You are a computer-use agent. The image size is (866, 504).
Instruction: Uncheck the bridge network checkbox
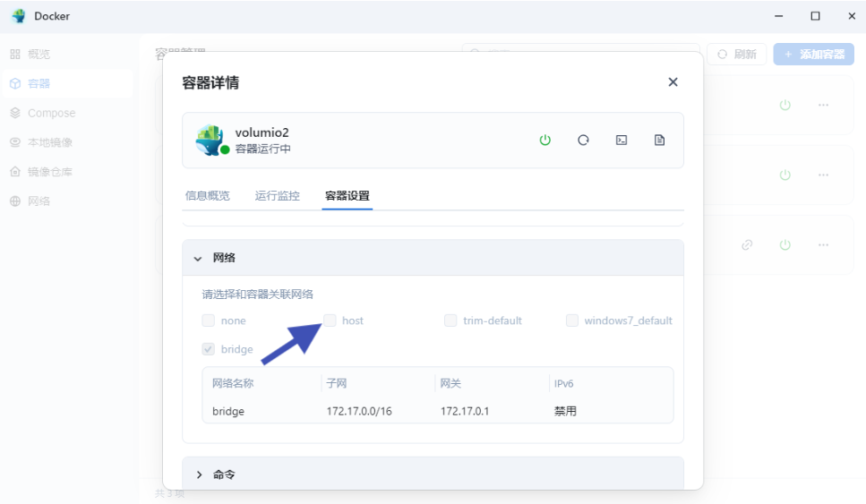[x=209, y=349]
